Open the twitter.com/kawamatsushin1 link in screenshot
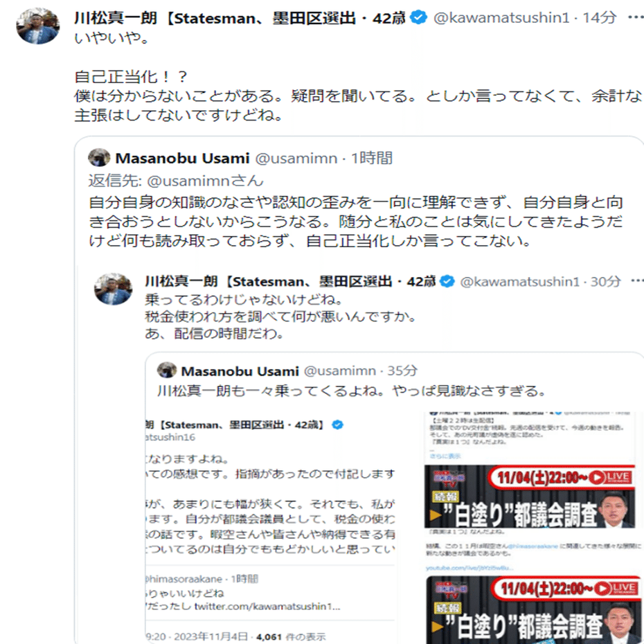The height and width of the screenshot is (644, 644). coord(267,606)
